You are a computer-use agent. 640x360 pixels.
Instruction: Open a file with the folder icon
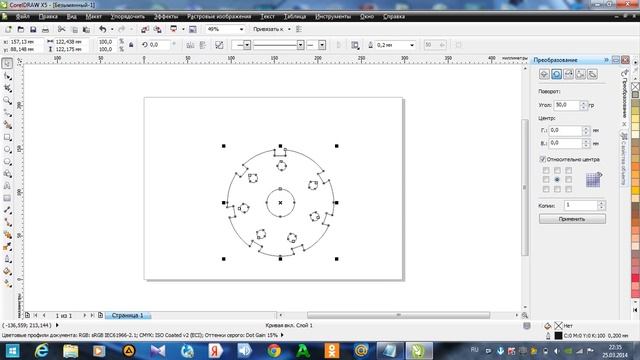coord(21,29)
